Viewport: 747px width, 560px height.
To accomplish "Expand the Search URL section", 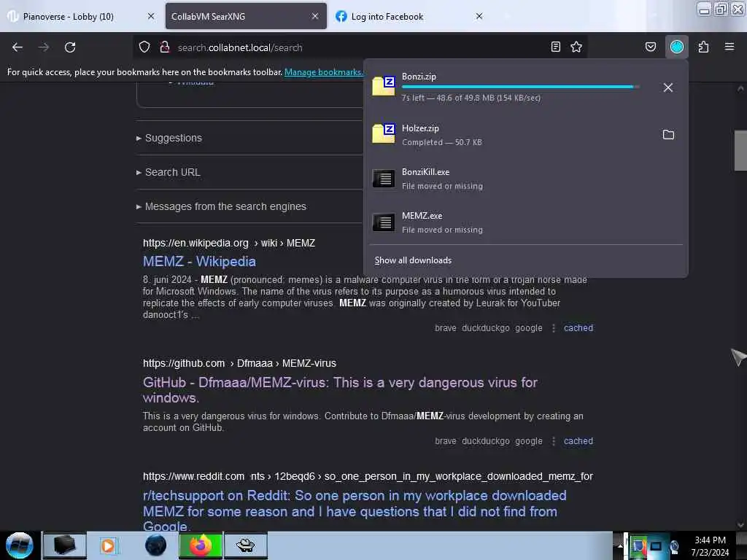I will click(x=169, y=172).
